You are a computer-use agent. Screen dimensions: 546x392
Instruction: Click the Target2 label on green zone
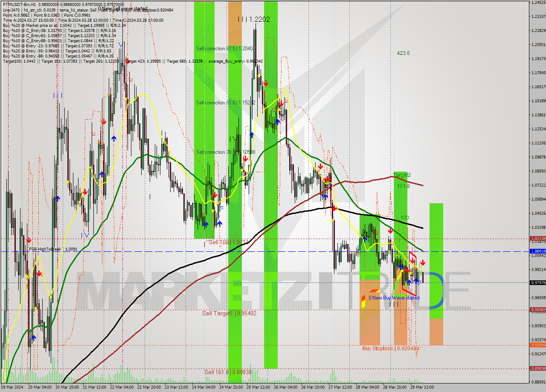pyautogui.click(x=402, y=175)
